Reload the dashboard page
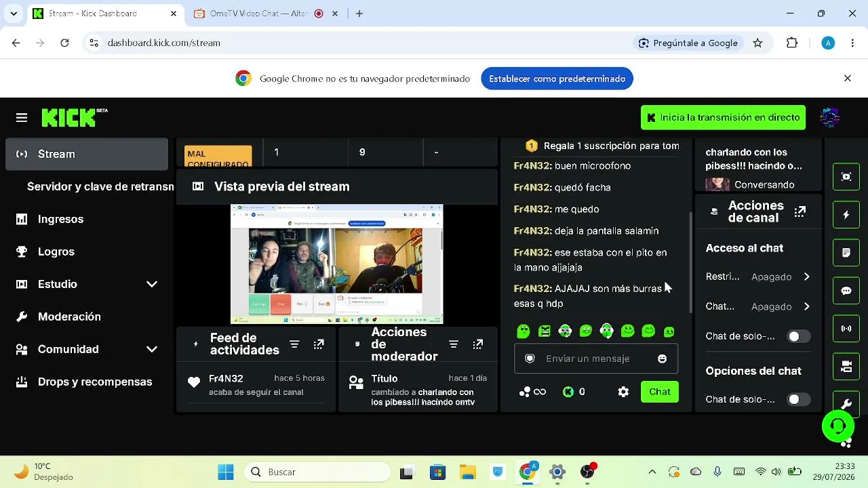Image resolution: width=868 pixels, height=488 pixels. [x=64, y=43]
